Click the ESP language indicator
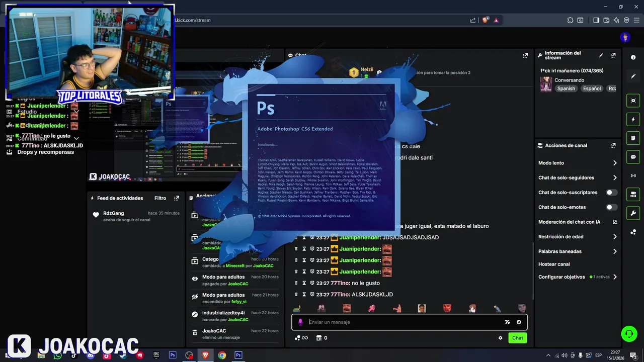 tap(598, 355)
